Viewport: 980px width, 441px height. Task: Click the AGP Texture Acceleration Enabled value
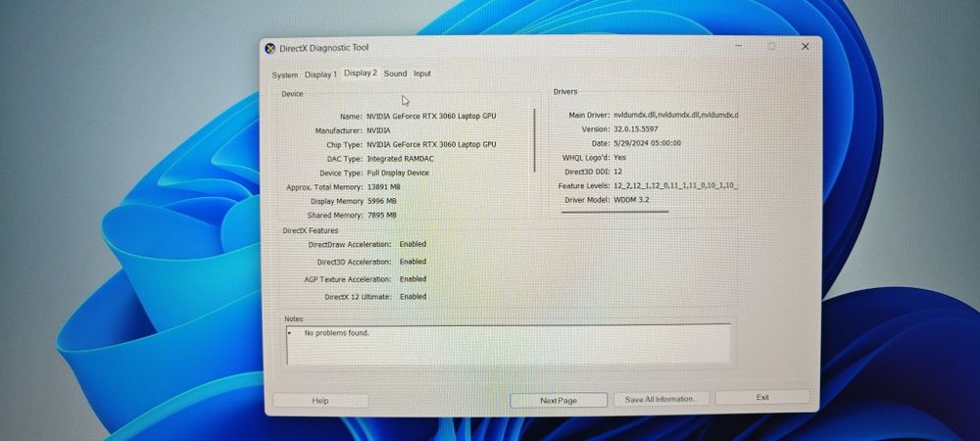(414, 279)
